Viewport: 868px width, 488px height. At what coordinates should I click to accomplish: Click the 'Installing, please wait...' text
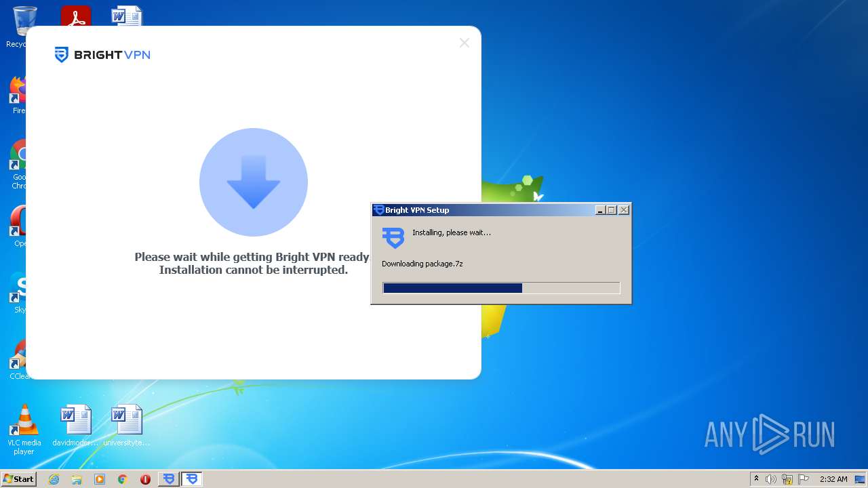(x=452, y=232)
